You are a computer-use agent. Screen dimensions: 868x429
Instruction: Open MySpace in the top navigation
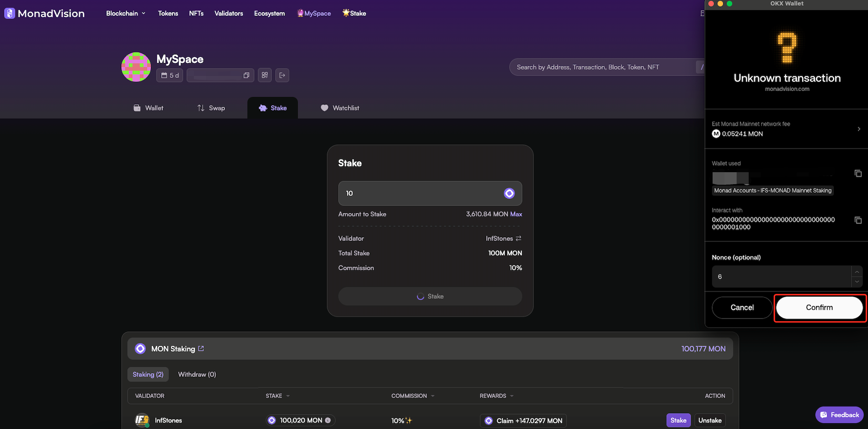pyautogui.click(x=314, y=13)
